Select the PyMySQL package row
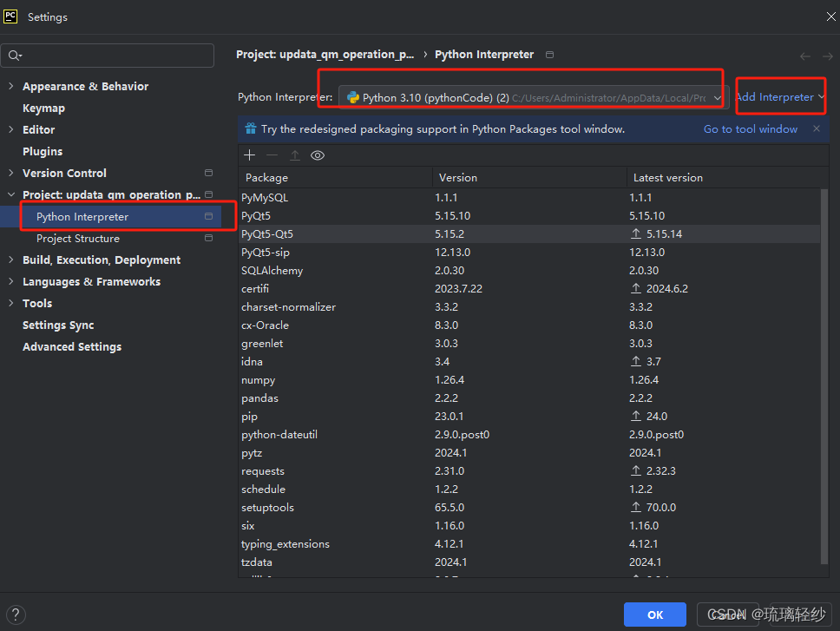This screenshot has width=840, height=631. 529,198
